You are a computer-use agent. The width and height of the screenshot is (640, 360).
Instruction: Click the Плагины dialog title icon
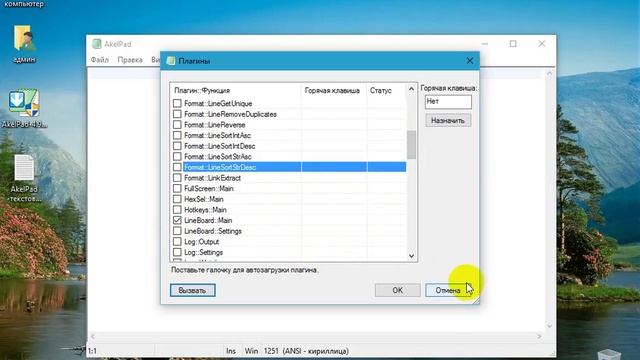[171, 61]
